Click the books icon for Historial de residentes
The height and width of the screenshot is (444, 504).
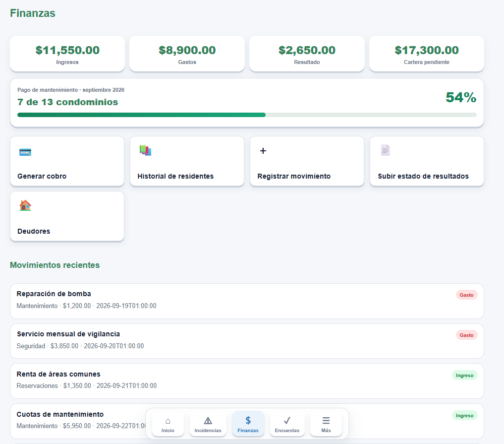point(145,151)
